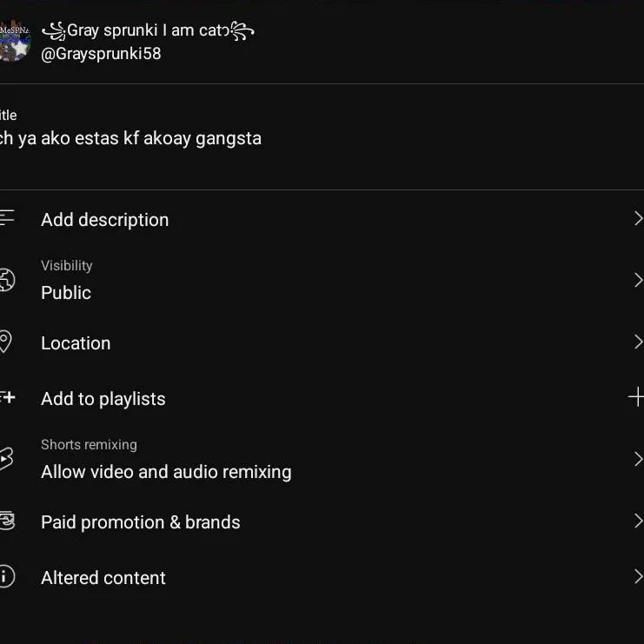
Task: Click the description lines icon
Action: point(7,217)
